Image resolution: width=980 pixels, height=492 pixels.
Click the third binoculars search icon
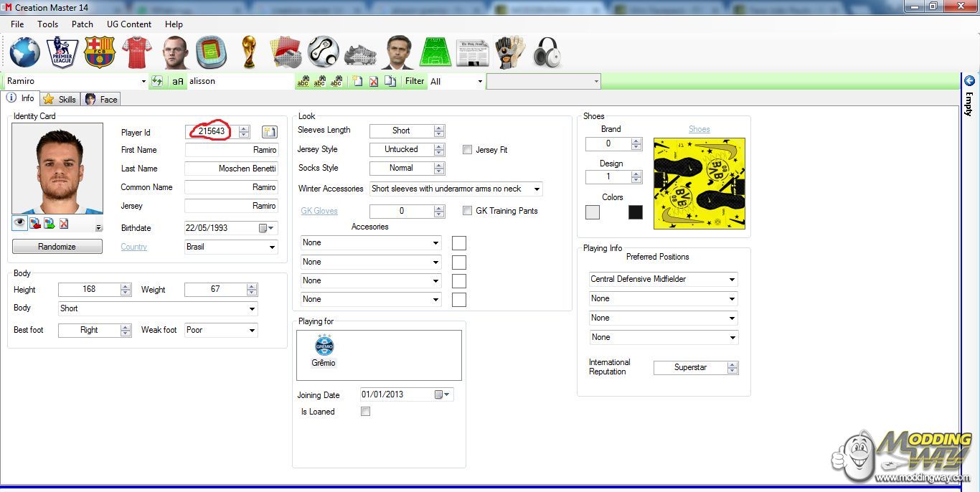click(336, 81)
